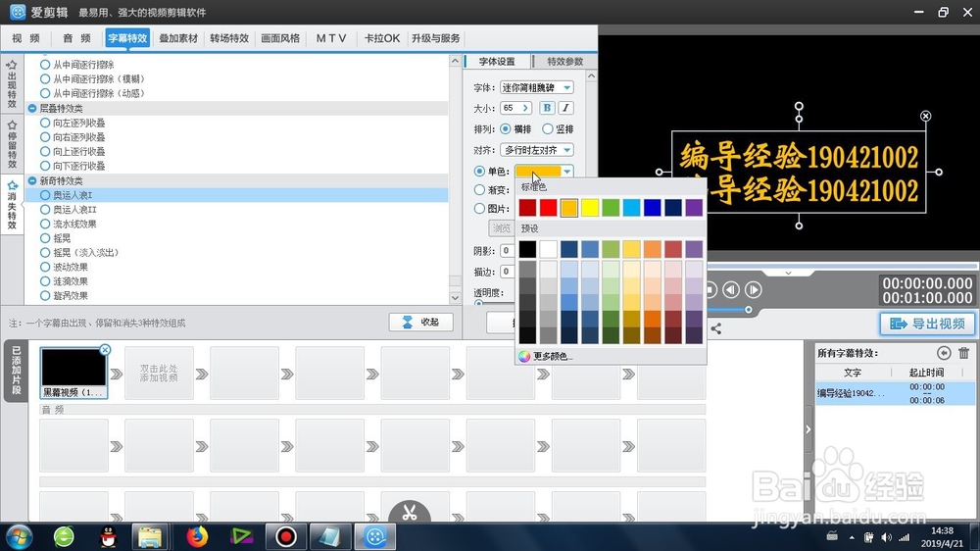Click the 收起 collapse button

click(420, 323)
